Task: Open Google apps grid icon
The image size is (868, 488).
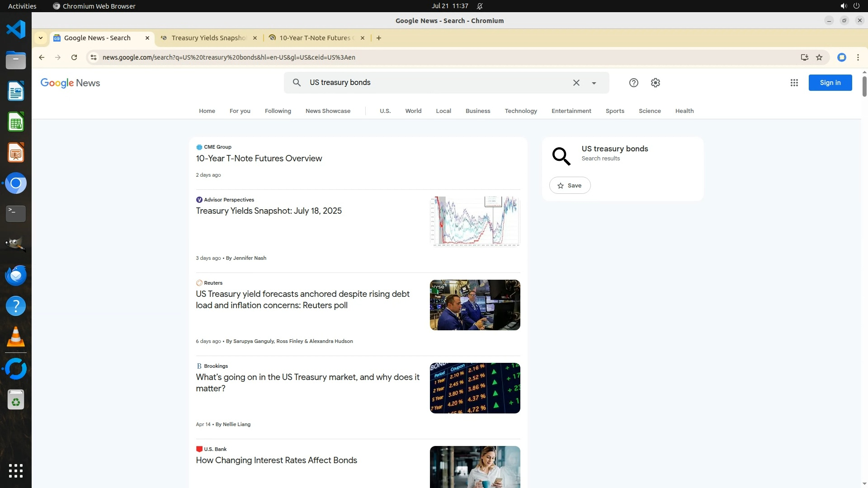Action: point(794,83)
